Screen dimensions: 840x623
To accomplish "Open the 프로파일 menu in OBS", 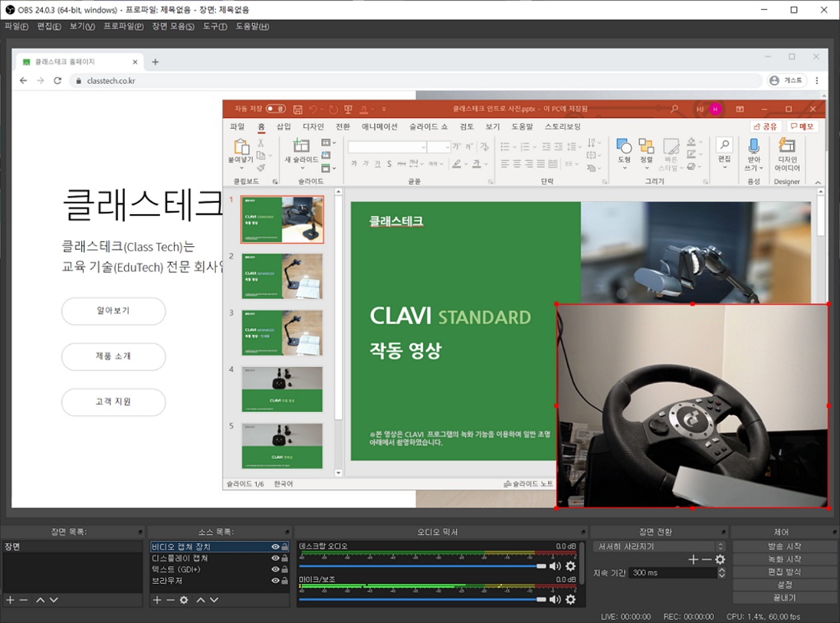I will [x=123, y=27].
